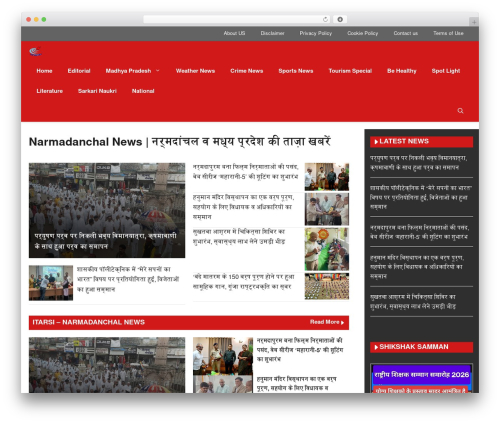Click Read More in Itarsi news bar

(327, 322)
